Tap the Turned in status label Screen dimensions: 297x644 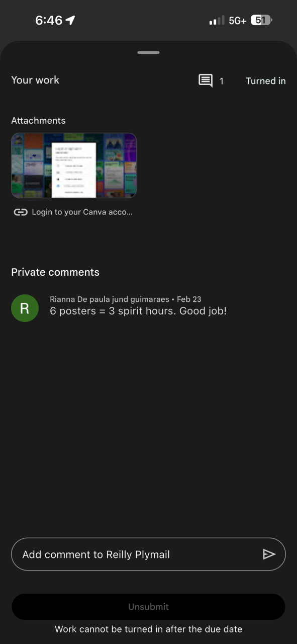point(266,80)
